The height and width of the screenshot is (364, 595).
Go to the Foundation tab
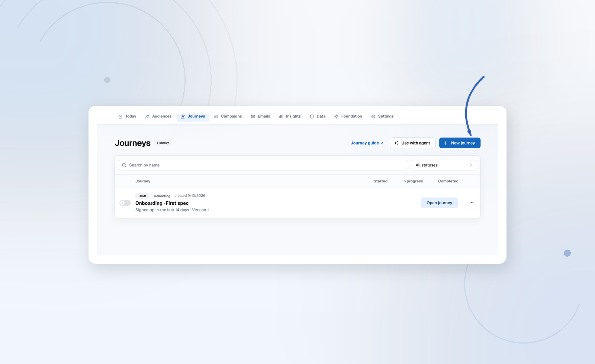pos(348,116)
